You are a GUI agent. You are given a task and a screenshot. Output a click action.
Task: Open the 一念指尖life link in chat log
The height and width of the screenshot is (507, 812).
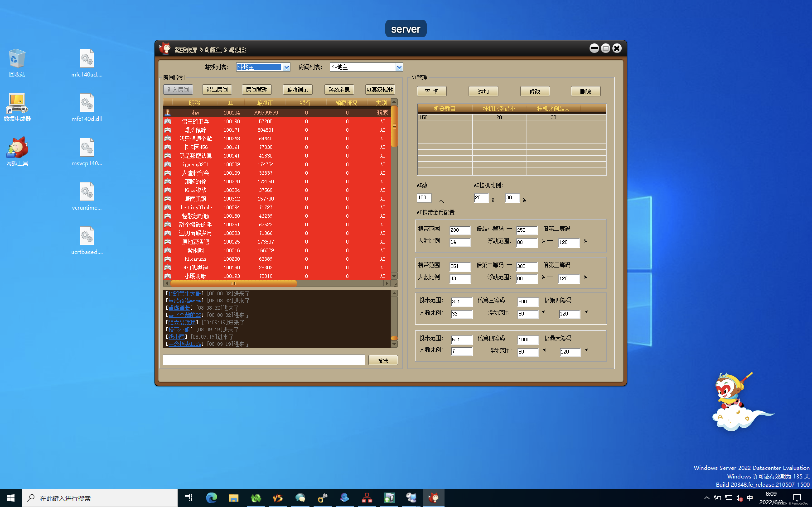click(185, 344)
